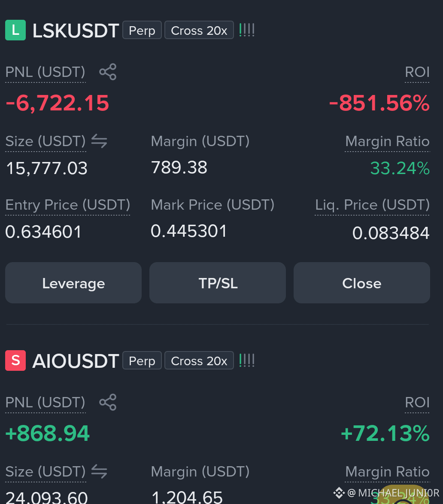Tap LSKUSDT ROI label for explanation

pos(417,72)
